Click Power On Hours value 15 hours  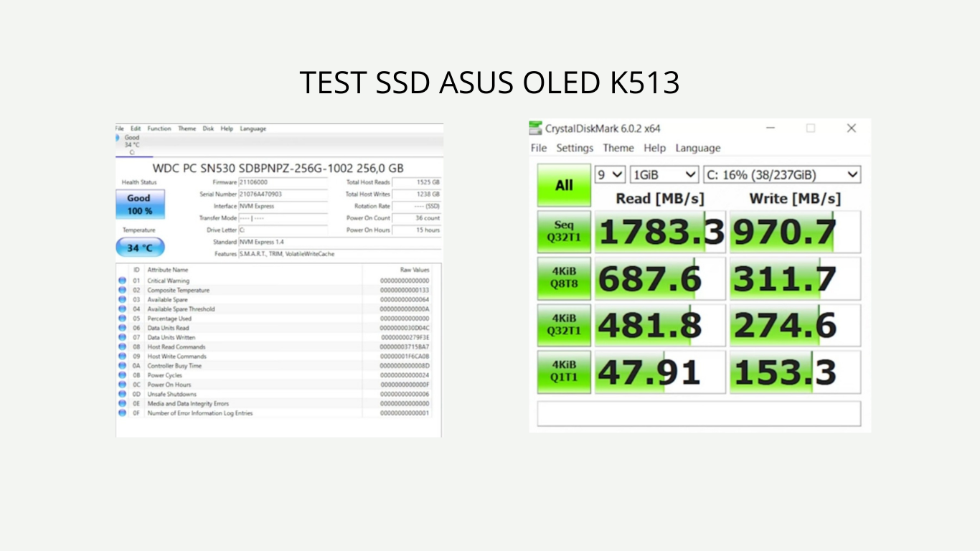click(x=417, y=230)
